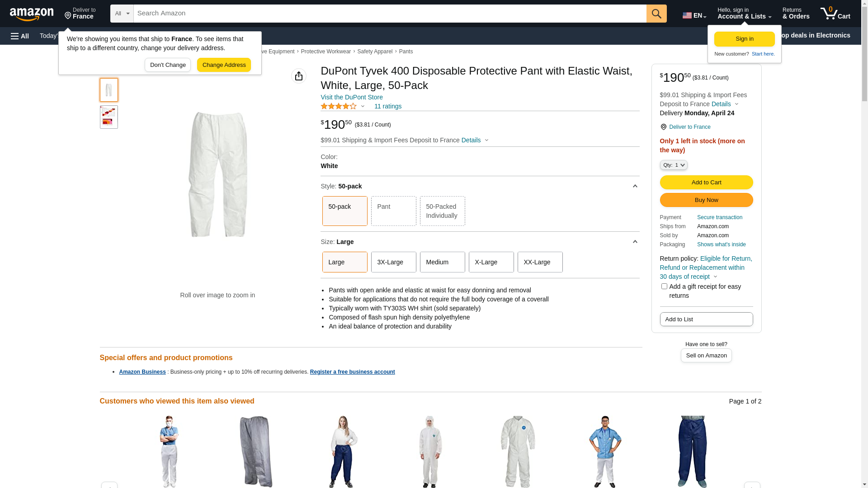Open the Qty quantity dropdown

pyautogui.click(x=674, y=165)
